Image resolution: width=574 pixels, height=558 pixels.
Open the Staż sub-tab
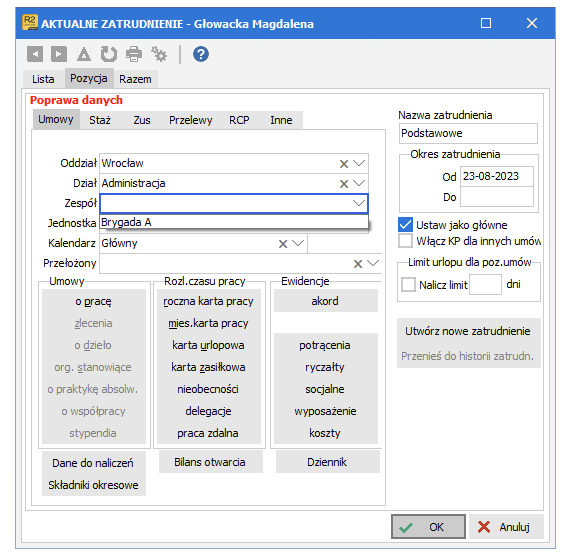pyautogui.click(x=100, y=120)
